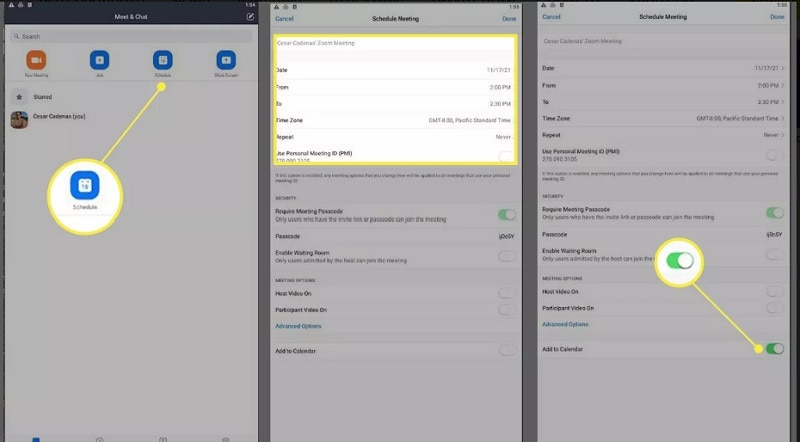Tap the orange New Meeting icon
Screen dimensions: 800x442
click(36, 60)
